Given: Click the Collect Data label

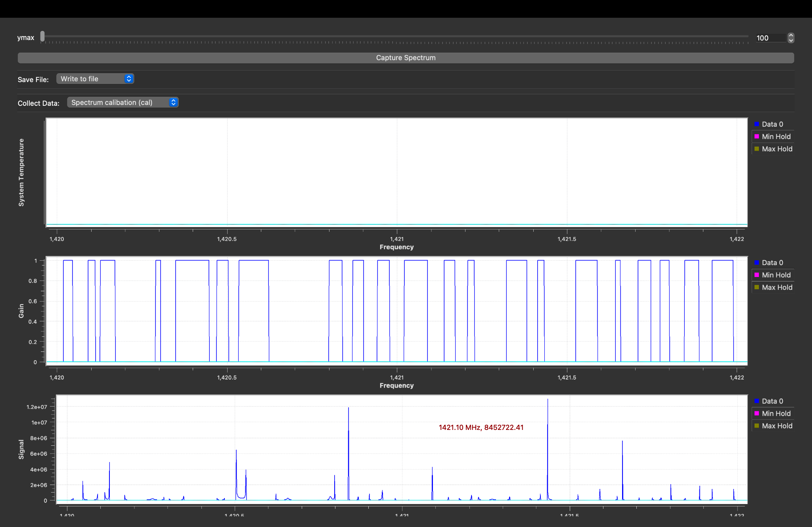Looking at the screenshot, I should pyautogui.click(x=38, y=103).
